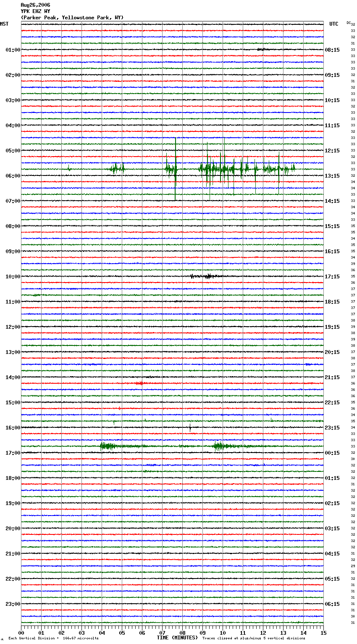Click the 05:00 MST time label
Image resolution: width=357 pixels, height=644 pixels.
tap(13, 151)
